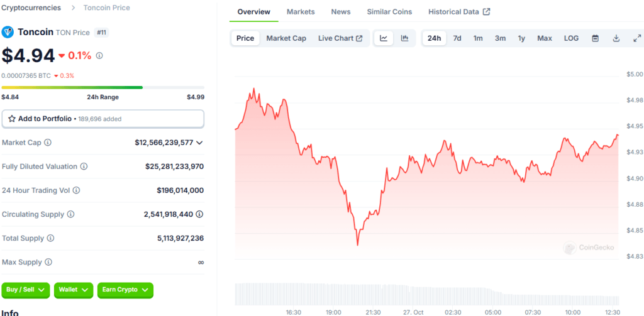Click the #11 rank badge
This screenshot has width=644, height=316.
tap(101, 33)
